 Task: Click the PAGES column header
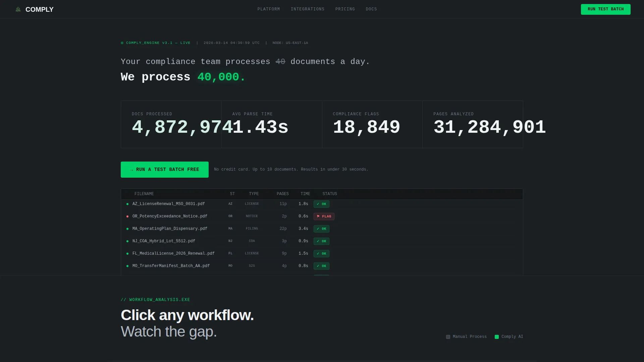coord(283,194)
